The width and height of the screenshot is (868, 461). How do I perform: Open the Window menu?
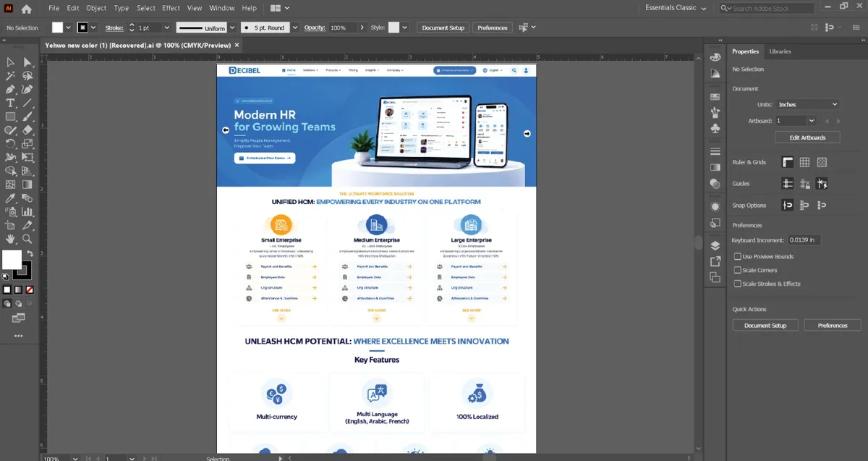click(221, 8)
